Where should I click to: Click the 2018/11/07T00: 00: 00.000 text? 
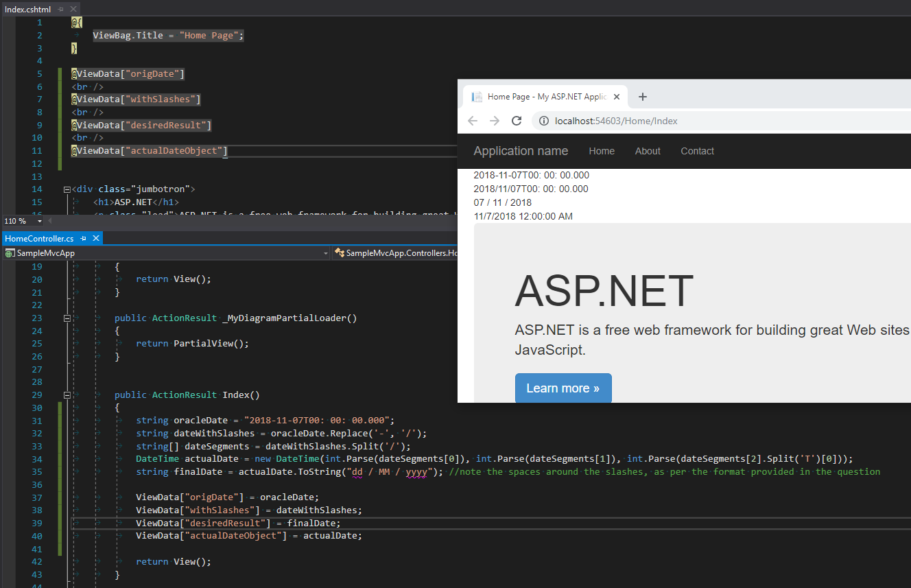531,189
